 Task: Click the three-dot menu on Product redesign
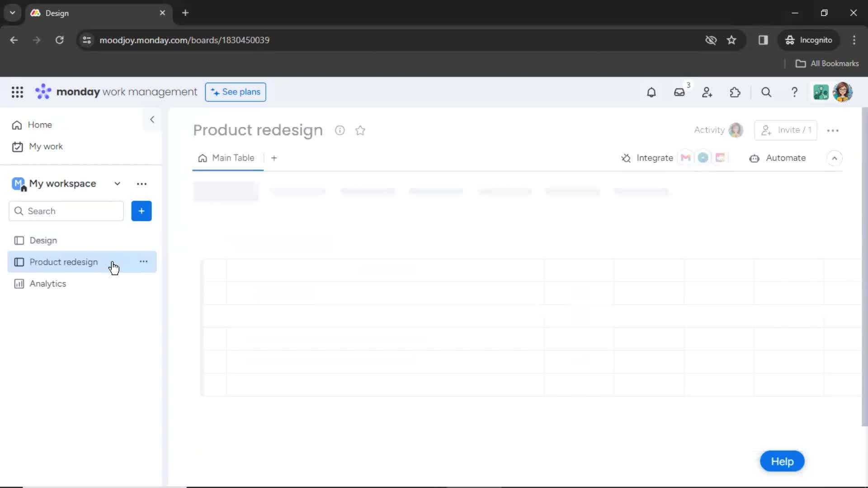pyautogui.click(x=143, y=262)
